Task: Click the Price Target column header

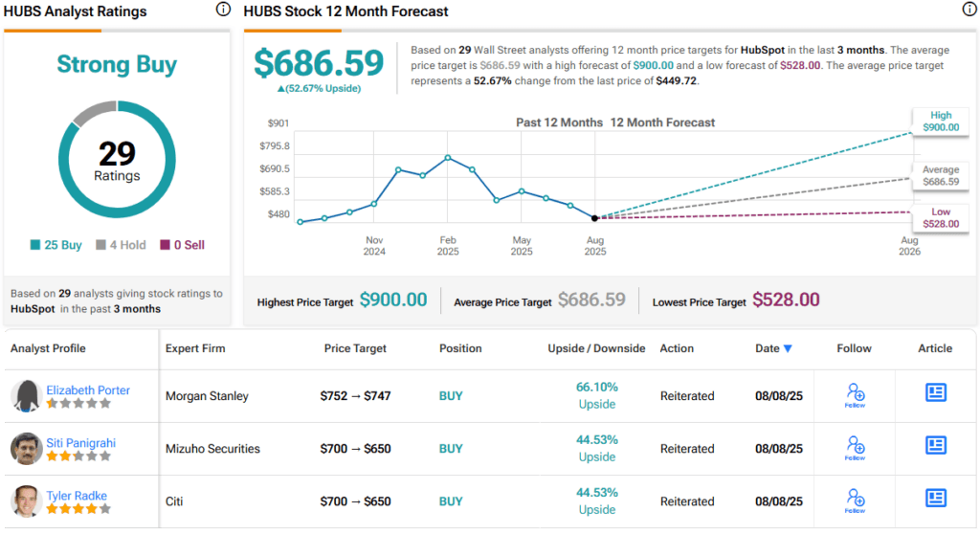Action: [355, 348]
